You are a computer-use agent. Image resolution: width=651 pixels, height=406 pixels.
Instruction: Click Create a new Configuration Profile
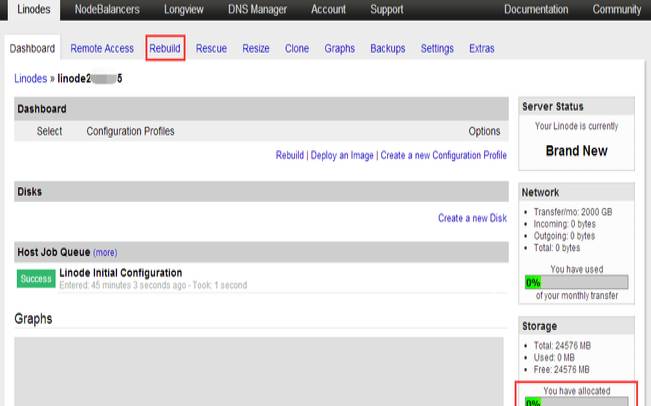coord(443,155)
